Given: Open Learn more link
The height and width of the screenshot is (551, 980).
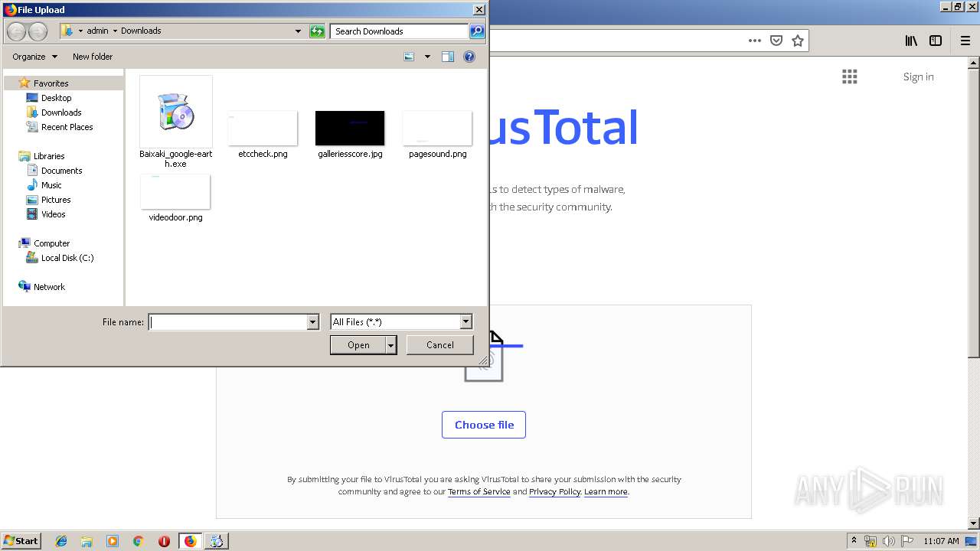Looking at the screenshot, I should 606,492.
